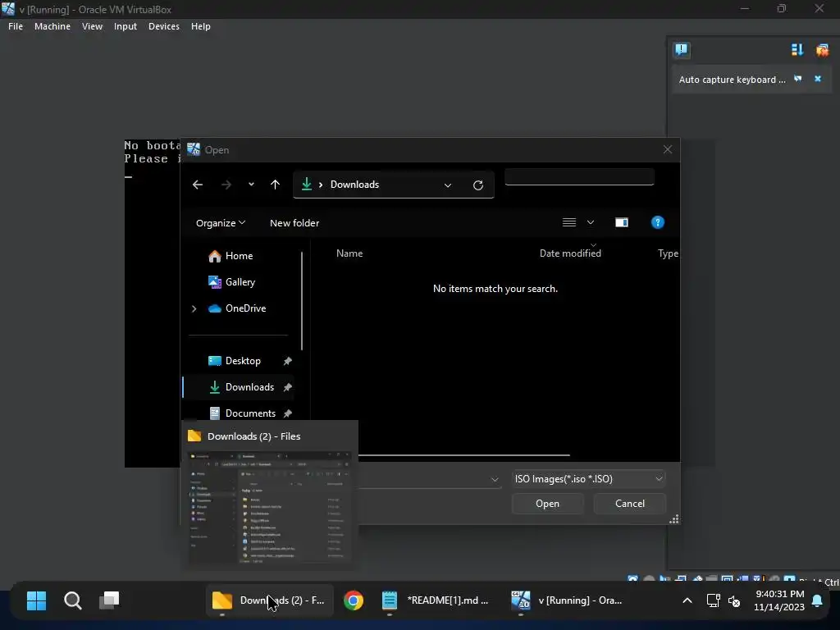Click the notification sort order icon
The height and width of the screenshot is (630, 840).
point(797,50)
